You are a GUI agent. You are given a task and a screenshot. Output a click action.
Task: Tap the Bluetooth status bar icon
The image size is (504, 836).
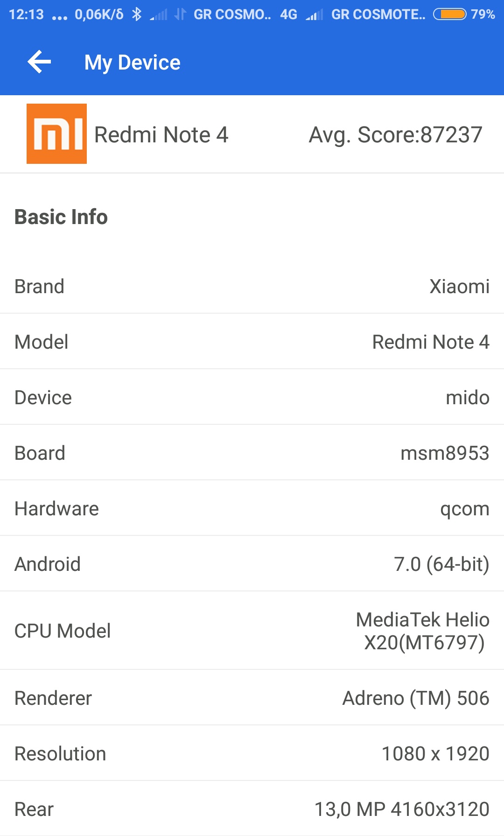pyautogui.click(x=136, y=14)
